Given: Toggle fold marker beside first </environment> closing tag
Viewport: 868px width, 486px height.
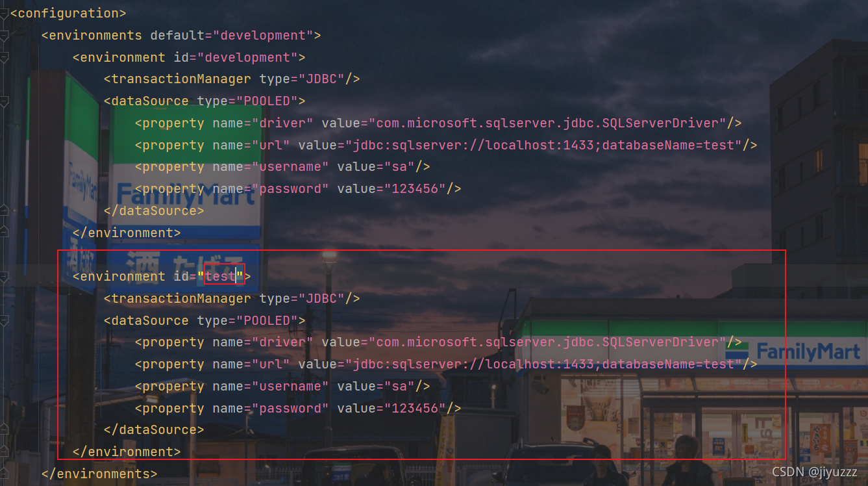Looking at the screenshot, I should (4, 233).
